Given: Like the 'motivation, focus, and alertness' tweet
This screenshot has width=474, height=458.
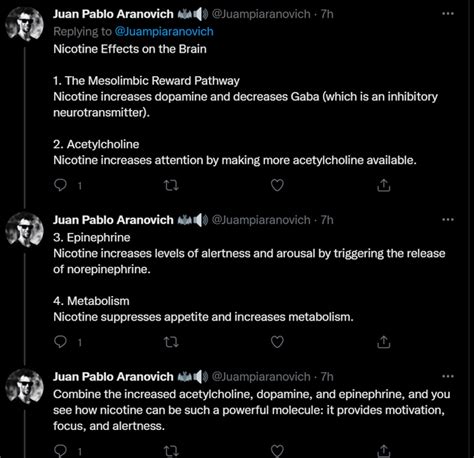Looking at the screenshot, I should click(277, 451).
